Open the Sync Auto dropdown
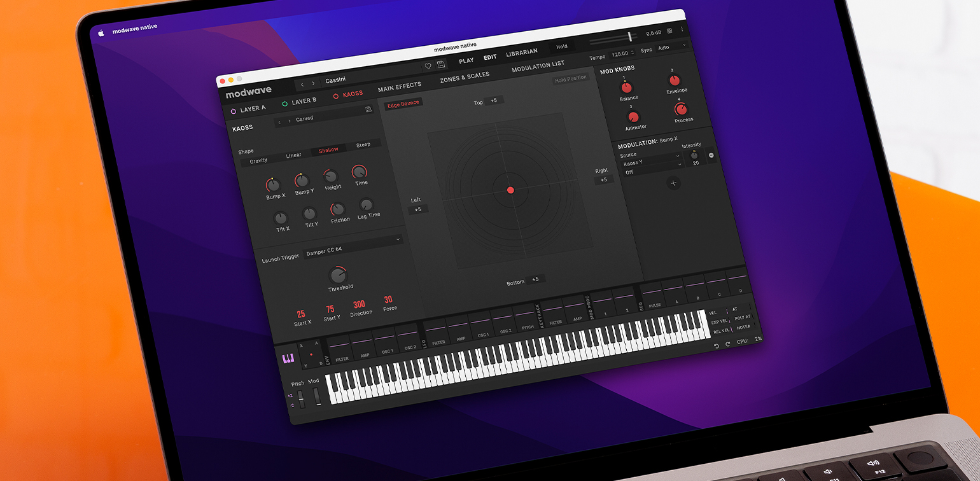This screenshot has height=481, width=980. [x=671, y=46]
